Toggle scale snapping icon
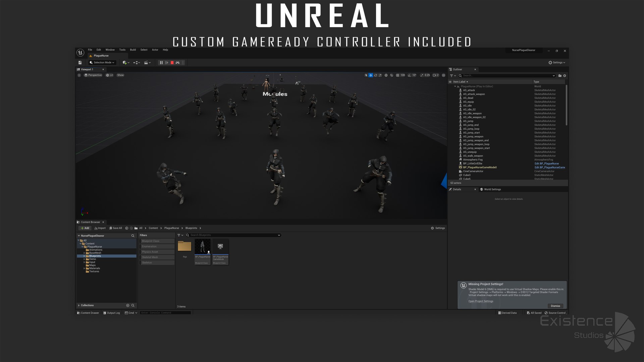Image resolution: width=644 pixels, height=362 pixels. point(422,75)
